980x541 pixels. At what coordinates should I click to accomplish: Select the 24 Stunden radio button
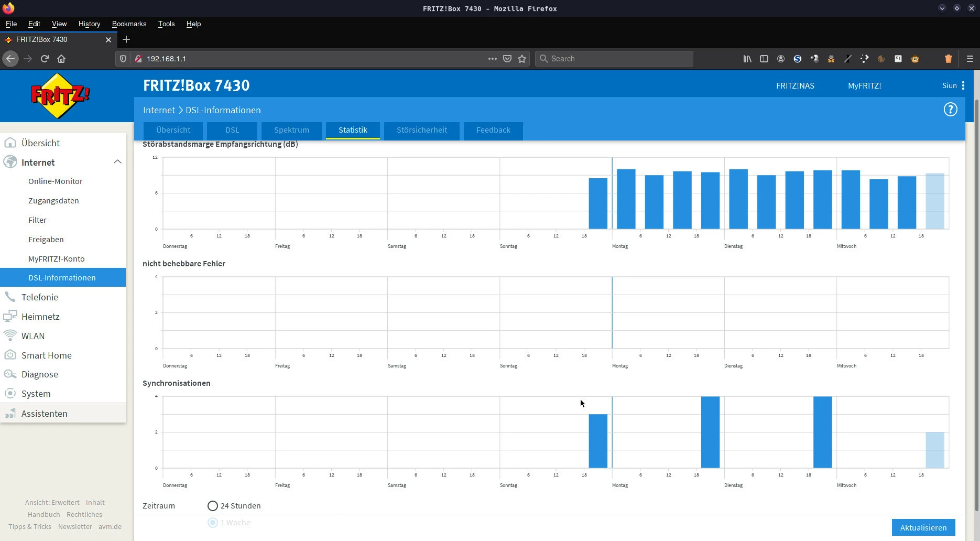coord(212,506)
